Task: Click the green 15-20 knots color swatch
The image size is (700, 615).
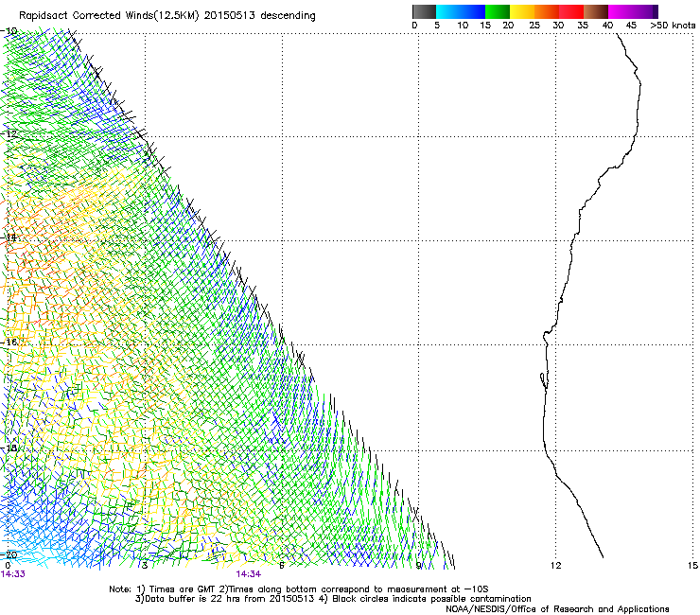Action: [498, 11]
